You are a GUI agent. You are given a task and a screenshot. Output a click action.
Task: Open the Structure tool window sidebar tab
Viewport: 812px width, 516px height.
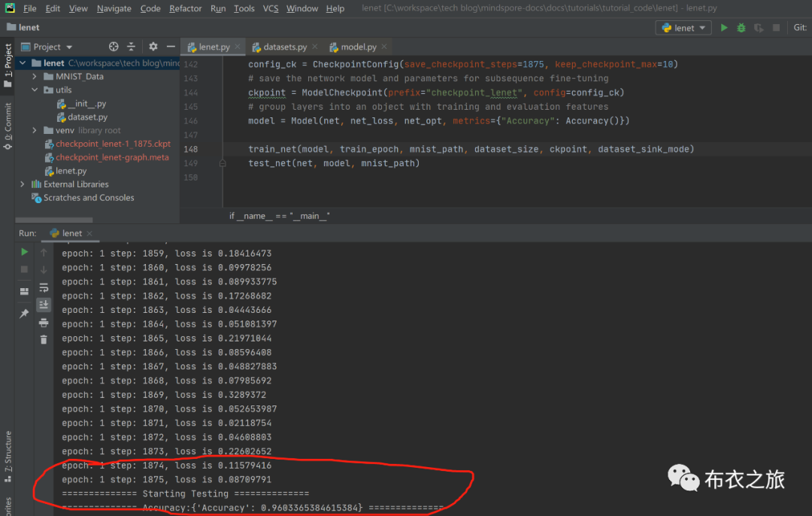[x=8, y=456]
